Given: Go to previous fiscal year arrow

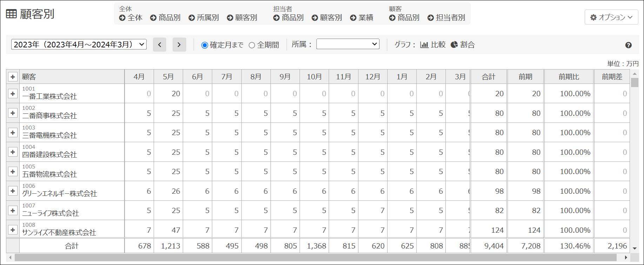Looking at the screenshot, I should point(159,45).
